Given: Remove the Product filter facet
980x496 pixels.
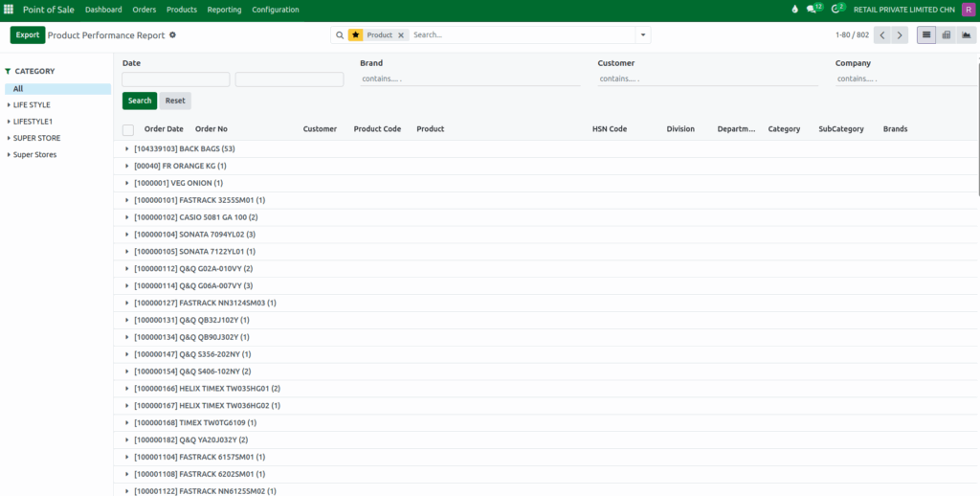Looking at the screenshot, I should [x=401, y=35].
